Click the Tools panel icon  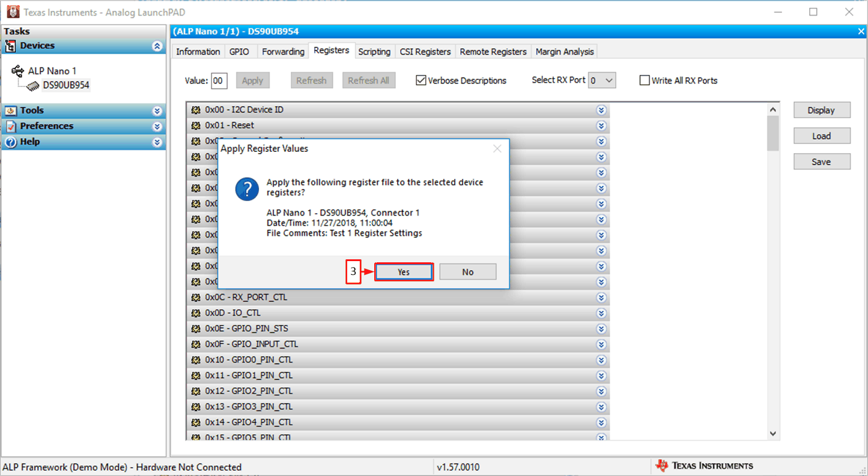tap(10, 110)
